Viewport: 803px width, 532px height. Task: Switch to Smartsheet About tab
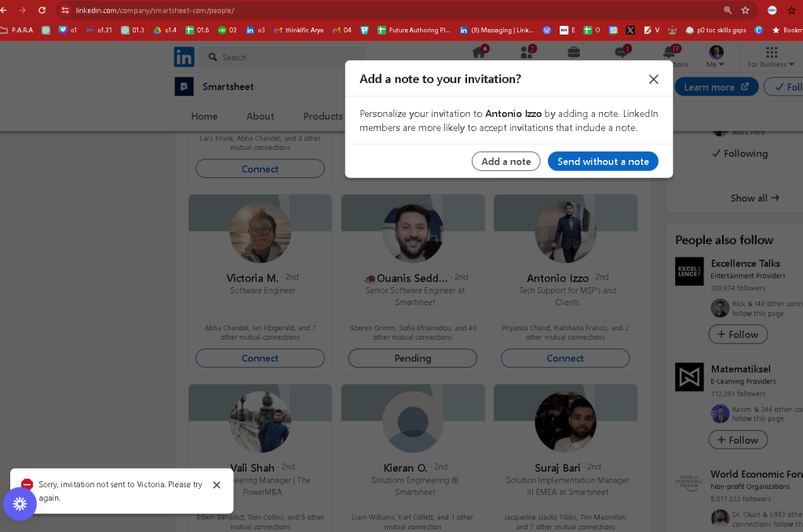pos(260,116)
